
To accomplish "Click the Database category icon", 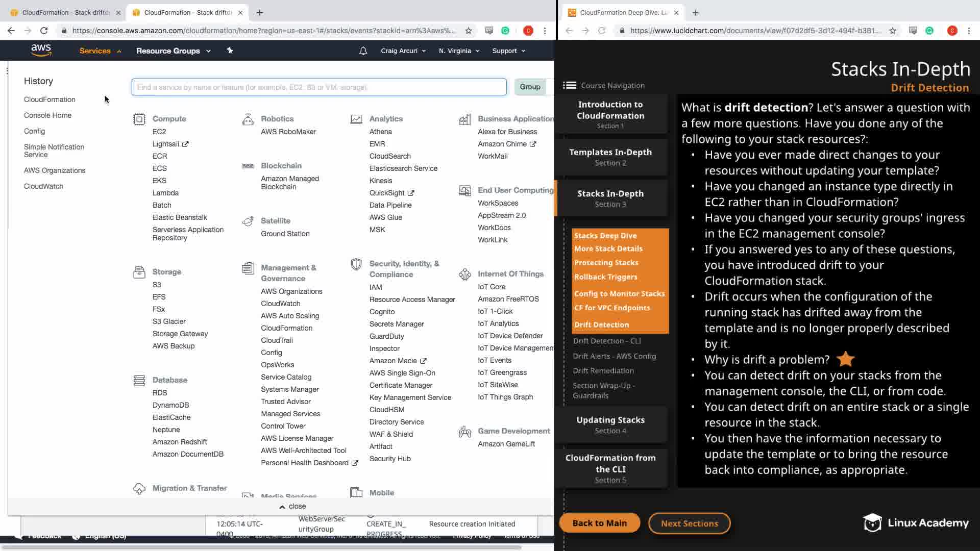I will pyautogui.click(x=139, y=380).
